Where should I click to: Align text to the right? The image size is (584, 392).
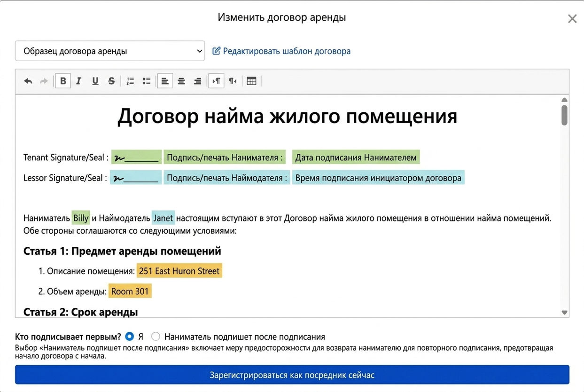198,81
